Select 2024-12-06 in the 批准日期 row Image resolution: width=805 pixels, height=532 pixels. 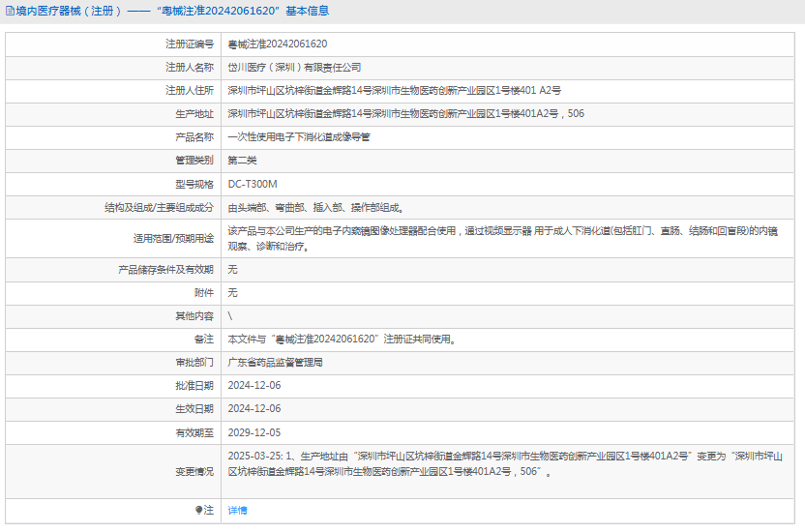254,385
